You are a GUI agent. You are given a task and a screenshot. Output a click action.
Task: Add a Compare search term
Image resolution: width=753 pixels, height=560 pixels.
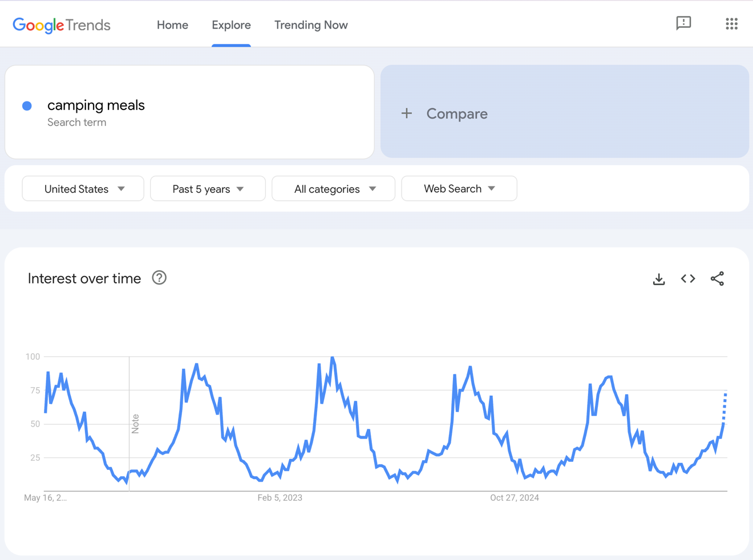(x=565, y=111)
